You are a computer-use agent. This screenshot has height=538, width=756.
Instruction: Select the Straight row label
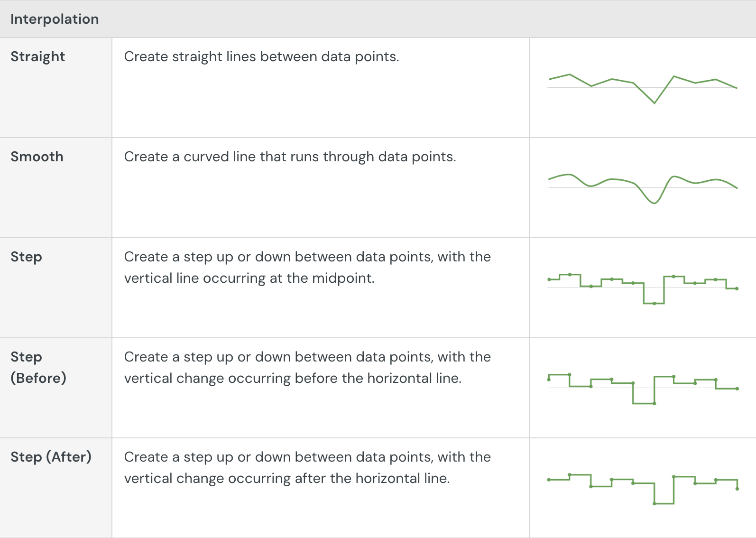[x=38, y=56]
